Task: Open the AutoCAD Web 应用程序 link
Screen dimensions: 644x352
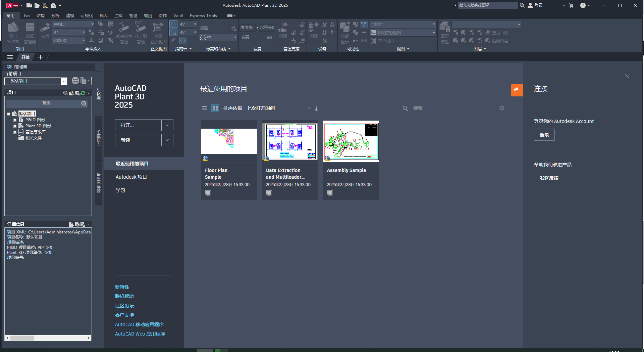Action: pos(140,334)
